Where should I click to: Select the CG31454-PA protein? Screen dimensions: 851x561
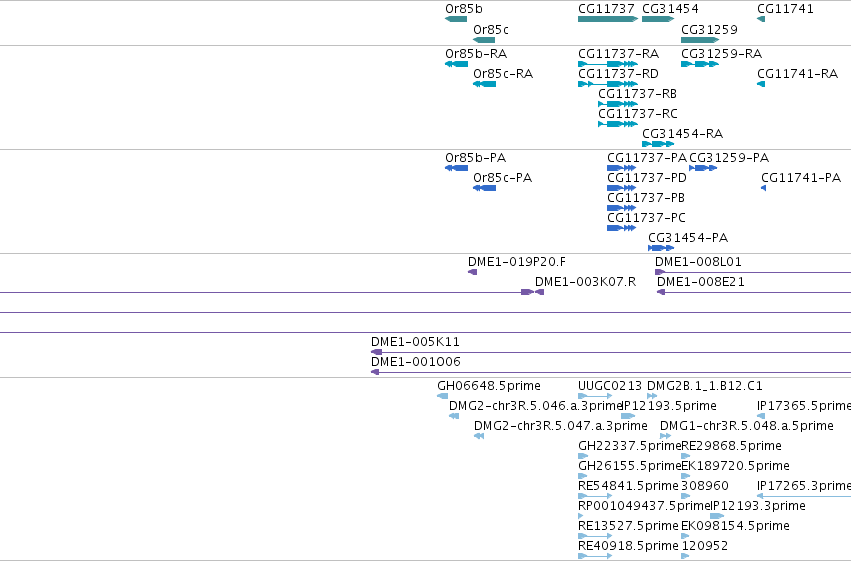click(661, 248)
